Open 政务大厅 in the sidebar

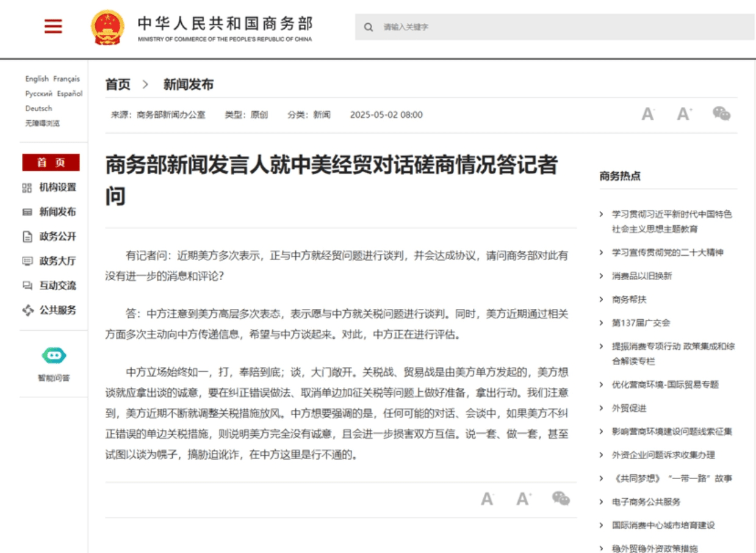point(58,261)
